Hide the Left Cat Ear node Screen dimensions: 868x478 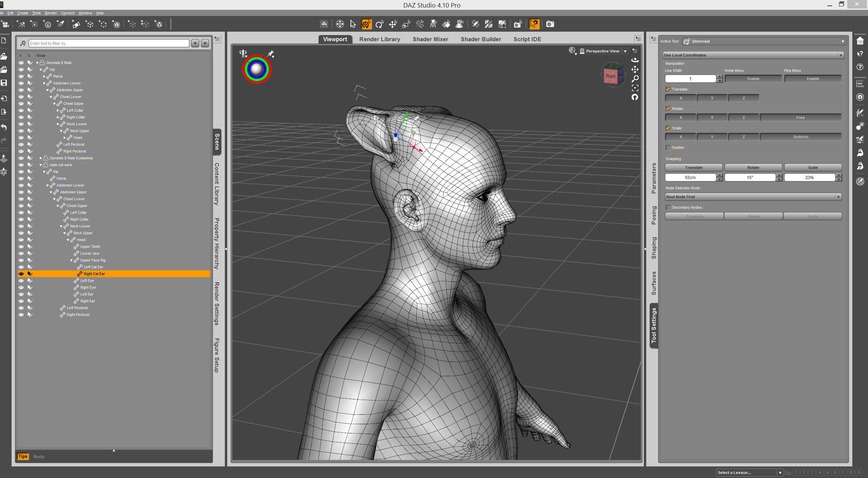point(21,267)
